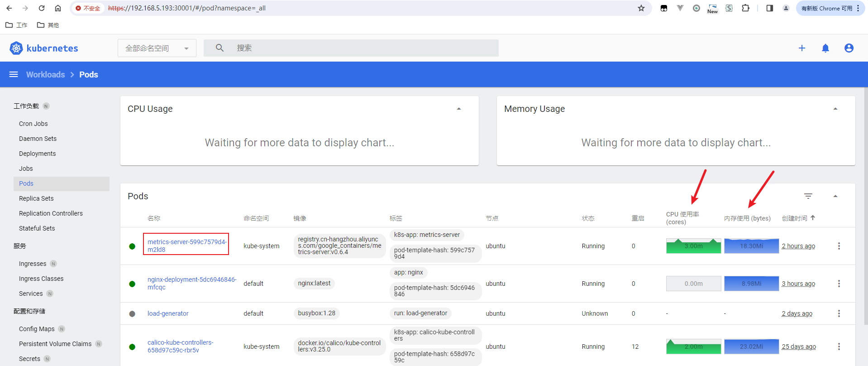The height and width of the screenshot is (366, 868).
Task: Click the 工作负载 sidebar section heading
Action: coord(26,106)
